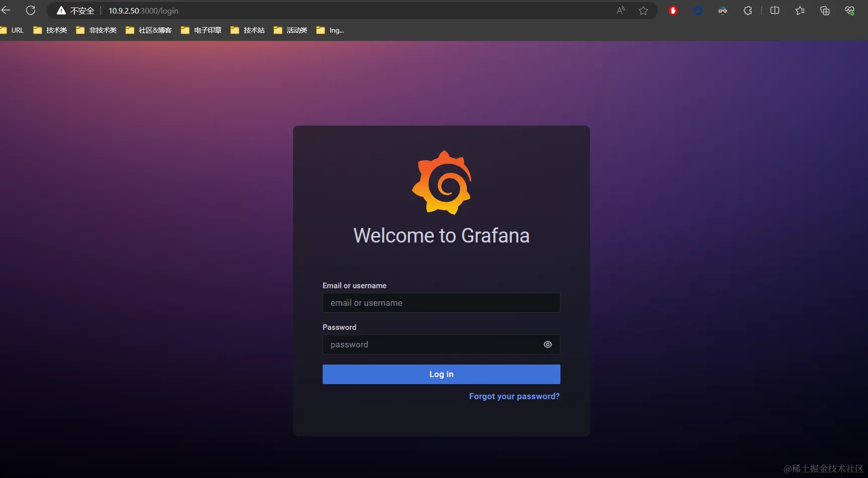Open the not-secure warning triangle icon
The width and height of the screenshot is (868, 478).
[61, 11]
